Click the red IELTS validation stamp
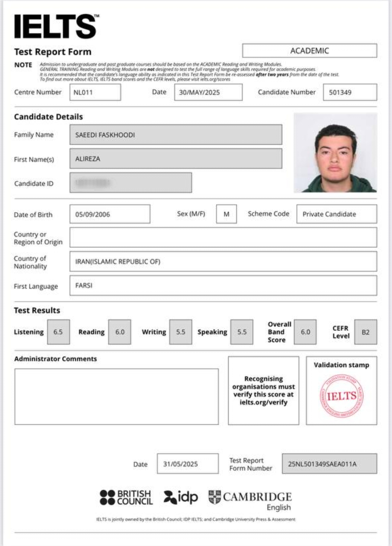Image resolution: width=392 pixels, height=546 pixels. (341, 396)
